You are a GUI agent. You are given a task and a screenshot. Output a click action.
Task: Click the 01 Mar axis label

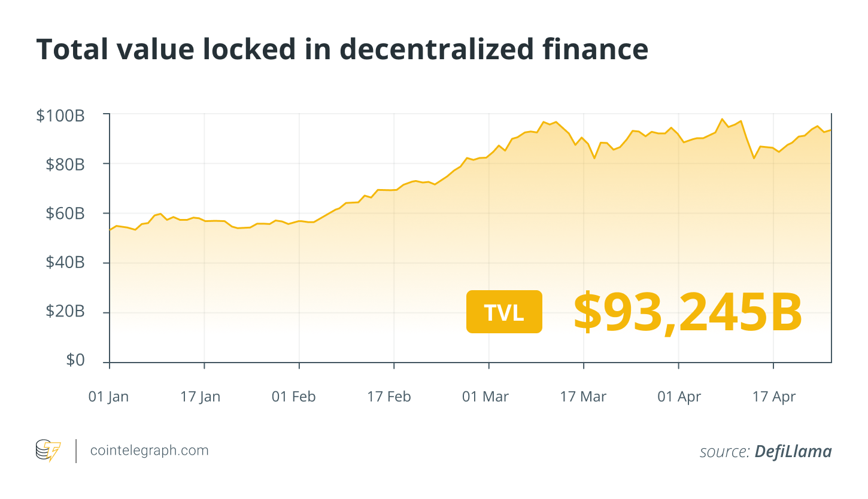point(485,397)
